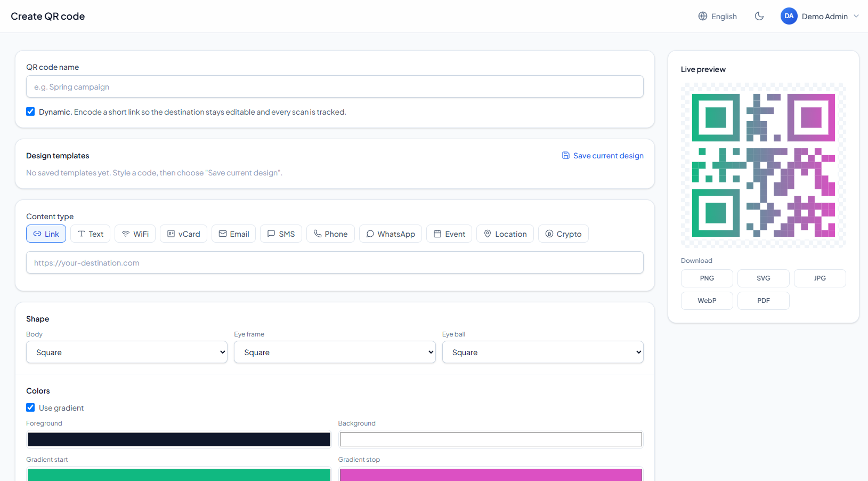Click the T icon on Text type
The height and width of the screenshot is (481, 868).
click(82, 234)
